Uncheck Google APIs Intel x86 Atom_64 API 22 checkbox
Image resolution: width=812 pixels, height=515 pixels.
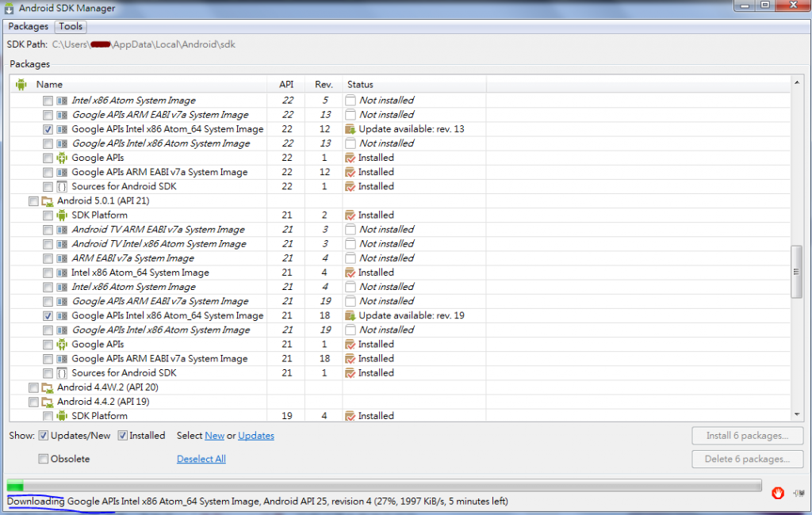point(48,129)
